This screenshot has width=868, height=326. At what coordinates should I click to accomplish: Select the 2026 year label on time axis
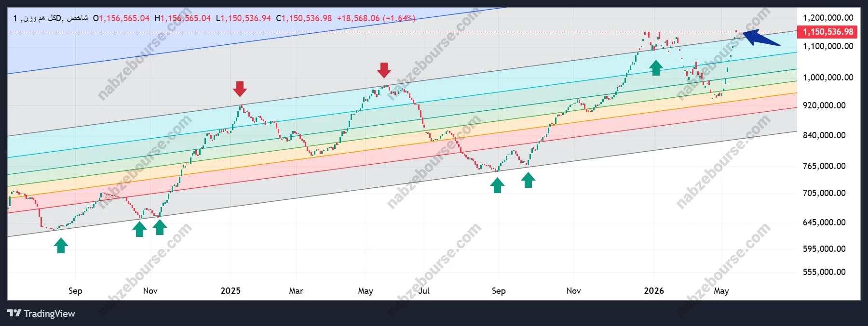[654, 291]
